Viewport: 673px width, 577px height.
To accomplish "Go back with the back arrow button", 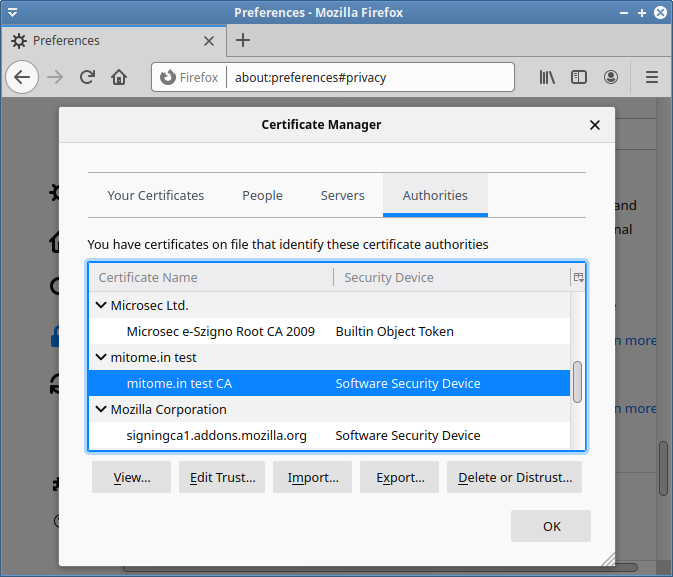I will click(x=22, y=77).
